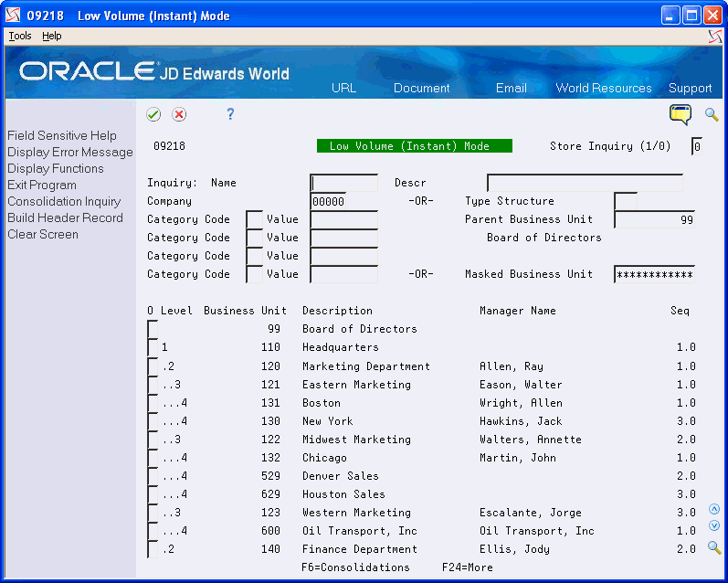The image size is (728, 583).
Task: Click manager name Hawkins, Jack
Action: pyautogui.click(x=521, y=421)
